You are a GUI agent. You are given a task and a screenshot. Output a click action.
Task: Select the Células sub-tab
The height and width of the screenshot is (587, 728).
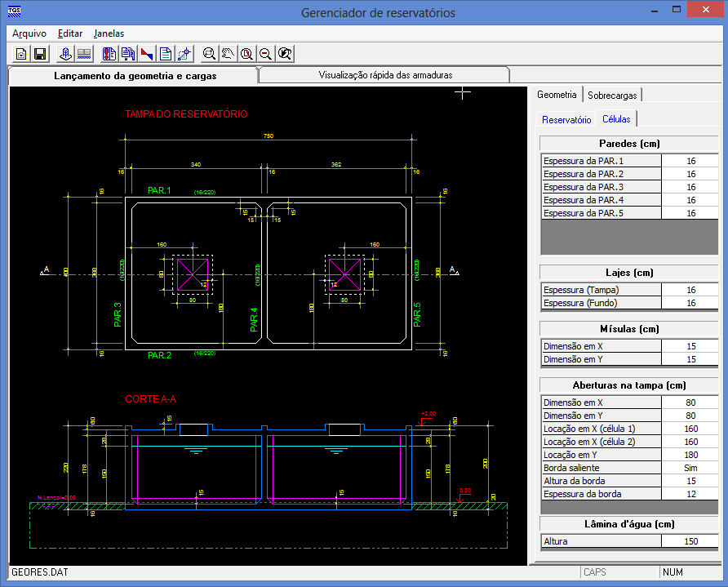click(616, 119)
